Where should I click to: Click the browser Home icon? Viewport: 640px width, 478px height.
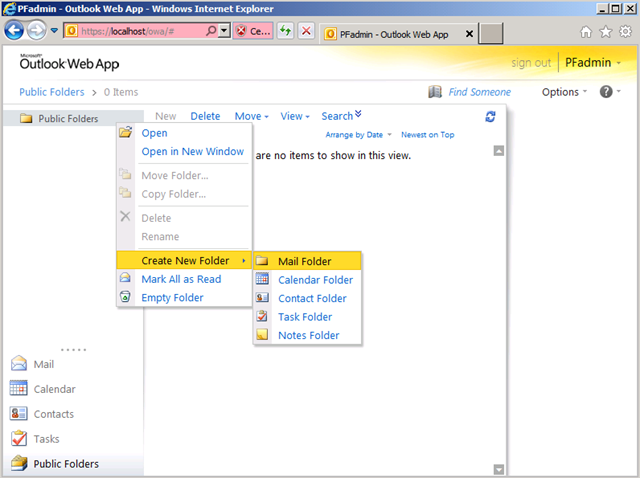(586, 32)
